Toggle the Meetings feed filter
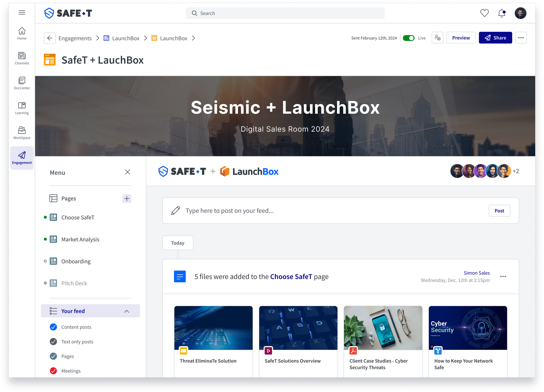 53,371
